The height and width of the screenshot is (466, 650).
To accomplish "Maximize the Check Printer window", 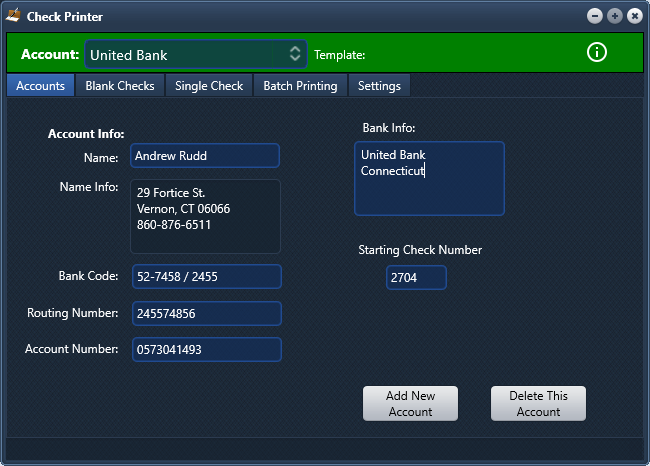I will pyautogui.click(x=615, y=16).
